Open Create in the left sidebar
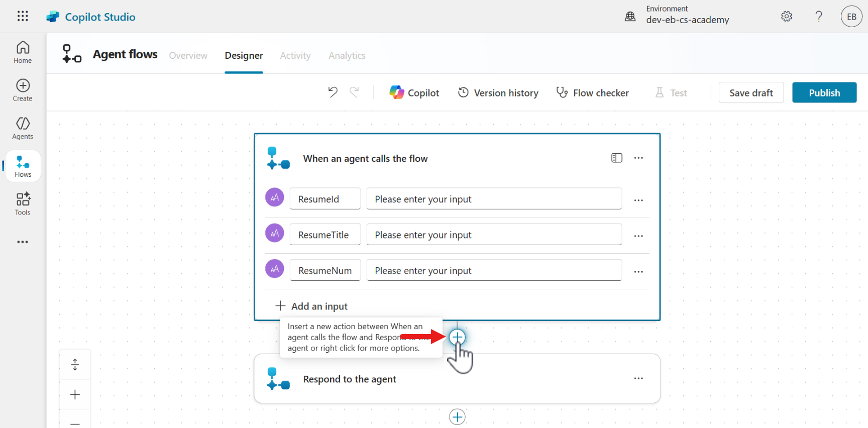Screen dimensions: 868x428 [x=23, y=90]
